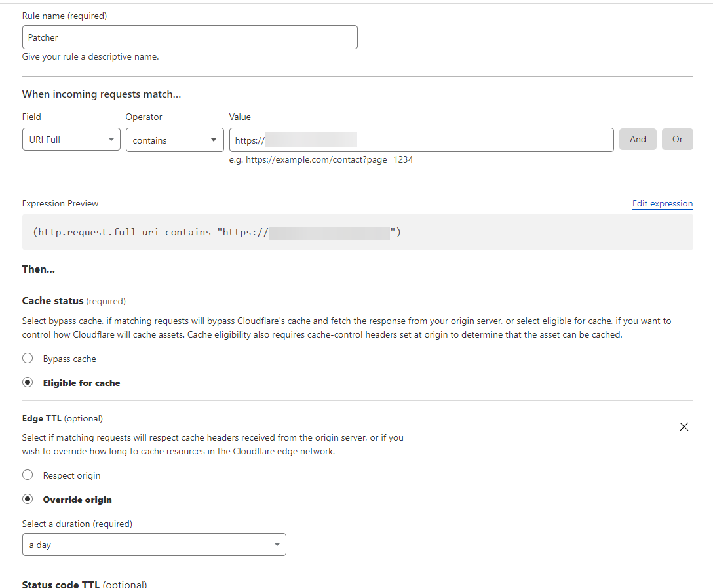Screen dimensions: 713x588
Task: Click the Status code TTL heading
Action: pos(60,584)
